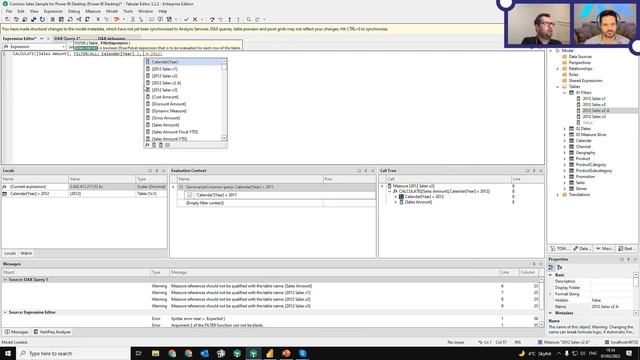Click the Current expression row in Locals
This screenshot has width=640, height=360.
(x=84, y=187)
